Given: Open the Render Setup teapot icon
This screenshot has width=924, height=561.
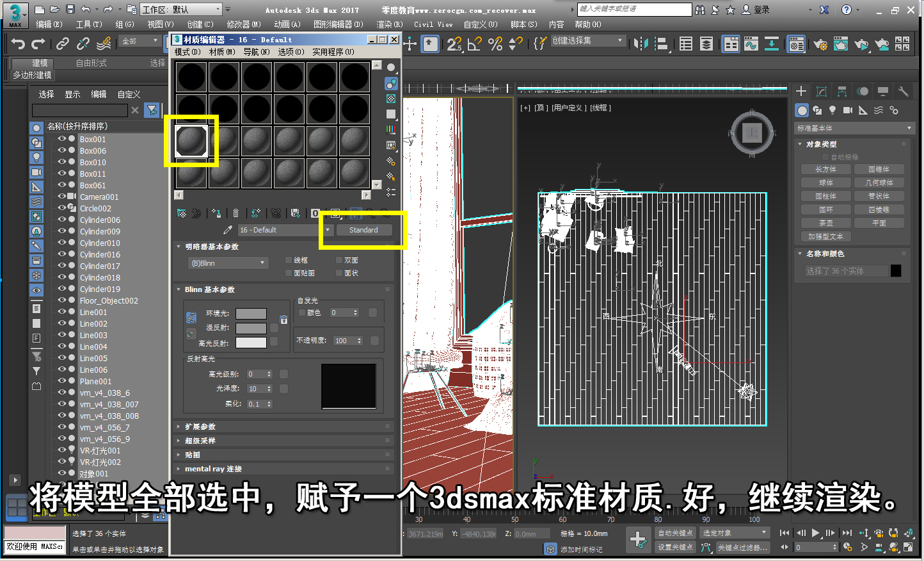Looking at the screenshot, I should point(820,44).
